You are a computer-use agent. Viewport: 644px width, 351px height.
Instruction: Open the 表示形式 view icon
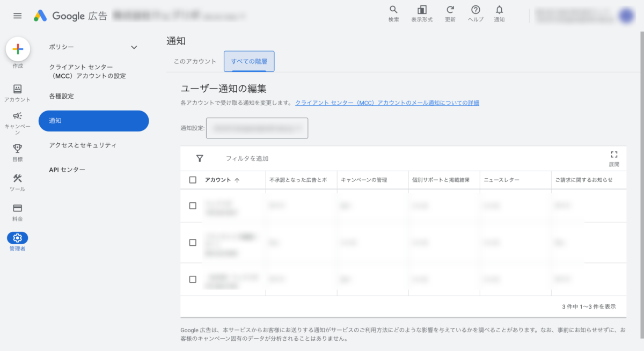pyautogui.click(x=422, y=10)
